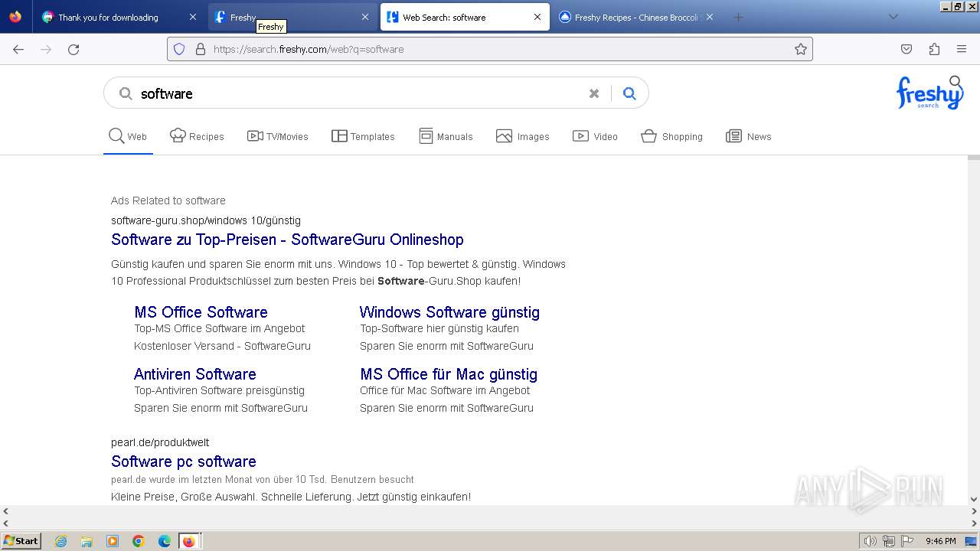Switch to the Freshy Recipes tab

tap(635, 17)
